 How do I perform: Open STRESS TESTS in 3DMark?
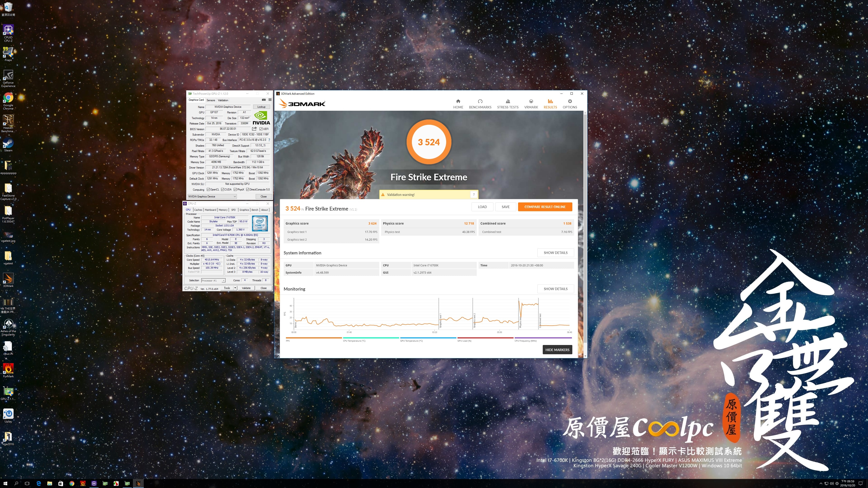pos(507,104)
